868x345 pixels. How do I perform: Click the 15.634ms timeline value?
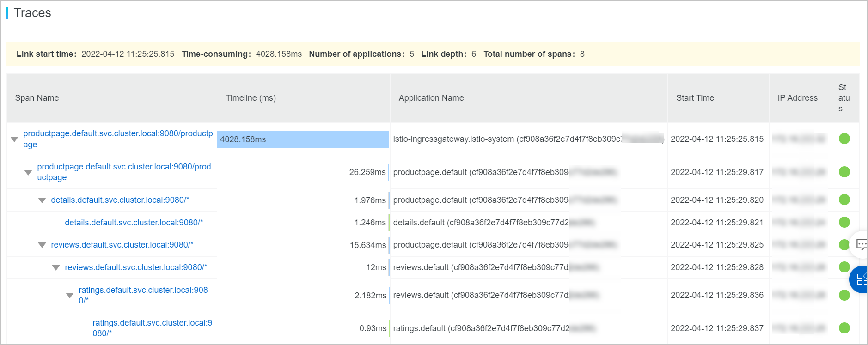368,245
